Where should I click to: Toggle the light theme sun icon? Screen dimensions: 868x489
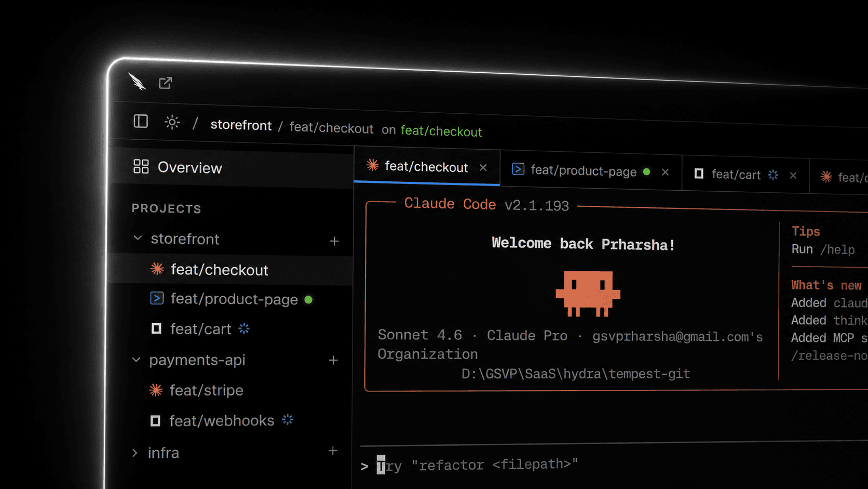click(172, 122)
